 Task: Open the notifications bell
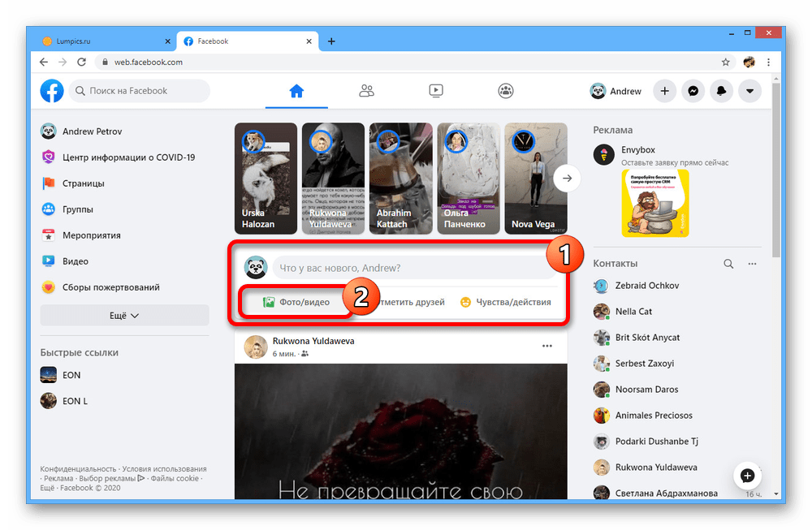(x=721, y=92)
